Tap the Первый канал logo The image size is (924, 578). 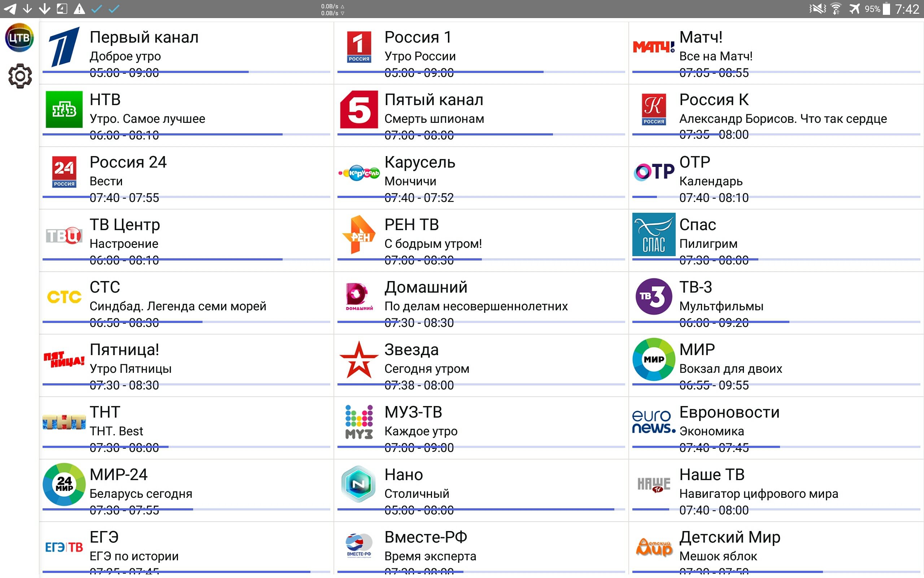pyautogui.click(x=64, y=47)
